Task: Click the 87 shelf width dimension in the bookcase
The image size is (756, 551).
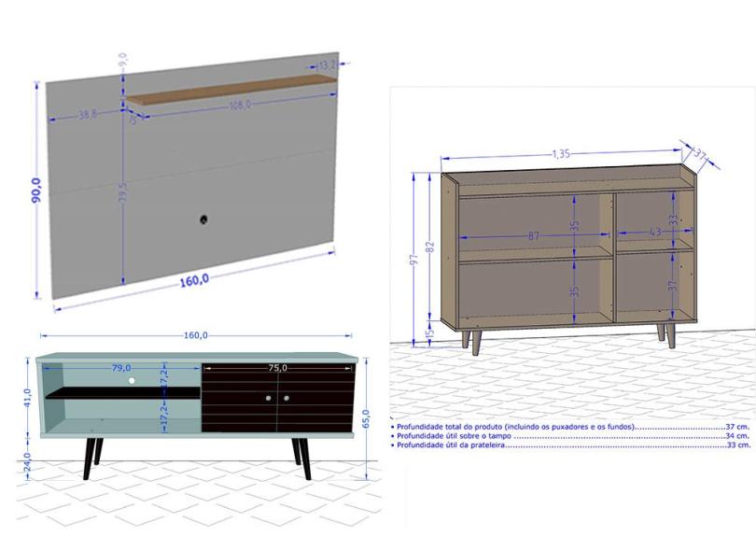Action: click(x=534, y=236)
